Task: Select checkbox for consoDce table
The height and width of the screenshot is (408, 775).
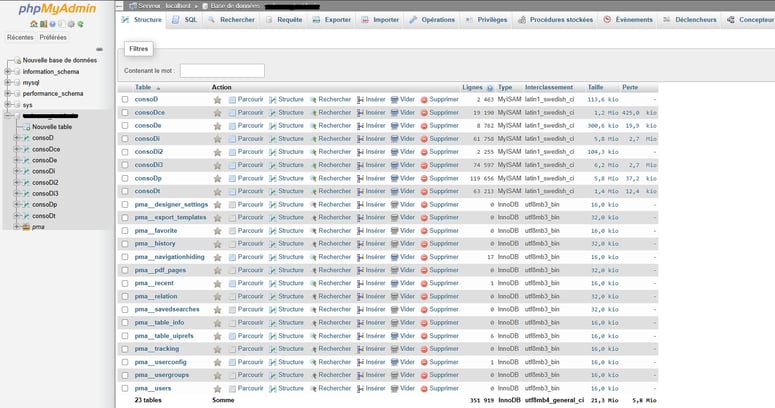Action: tap(125, 113)
